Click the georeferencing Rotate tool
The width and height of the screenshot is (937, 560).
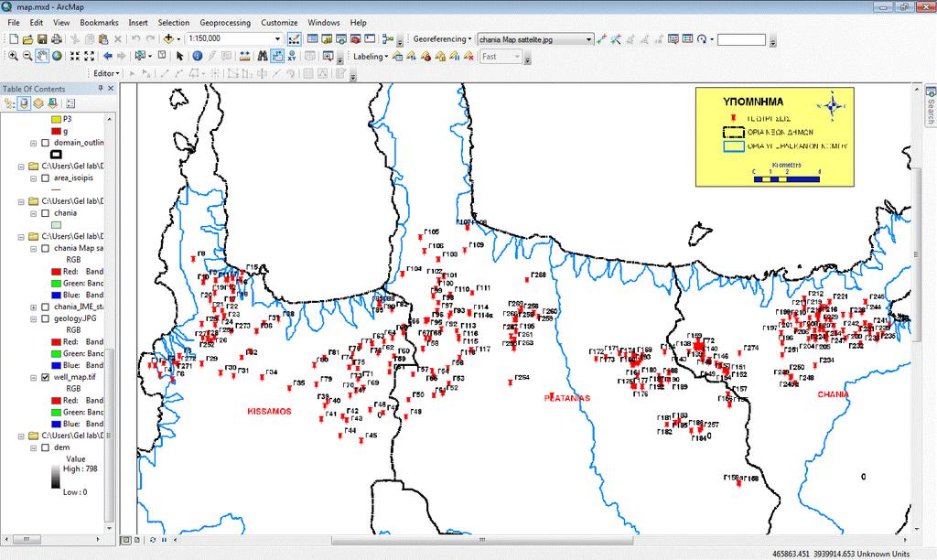[x=702, y=39]
